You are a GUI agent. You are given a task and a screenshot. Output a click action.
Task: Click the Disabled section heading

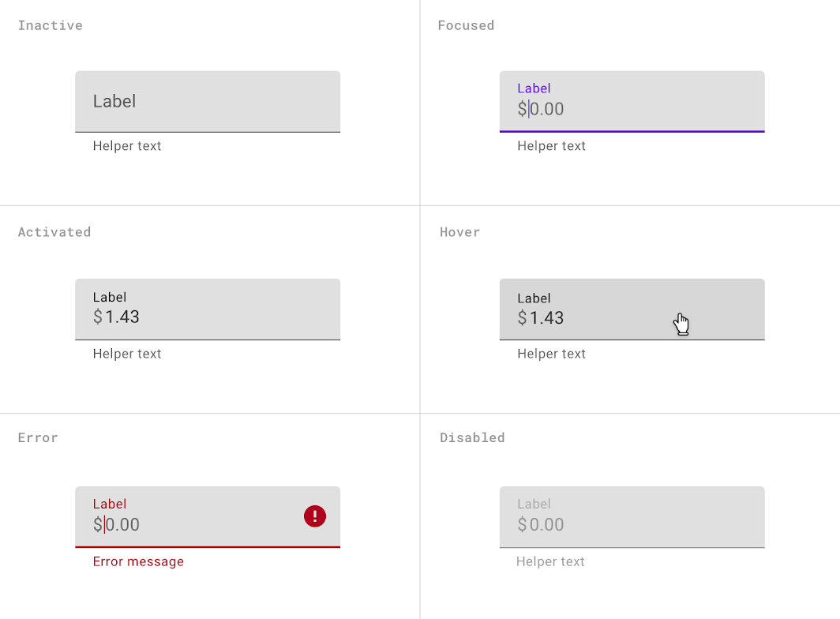(x=472, y=437)
